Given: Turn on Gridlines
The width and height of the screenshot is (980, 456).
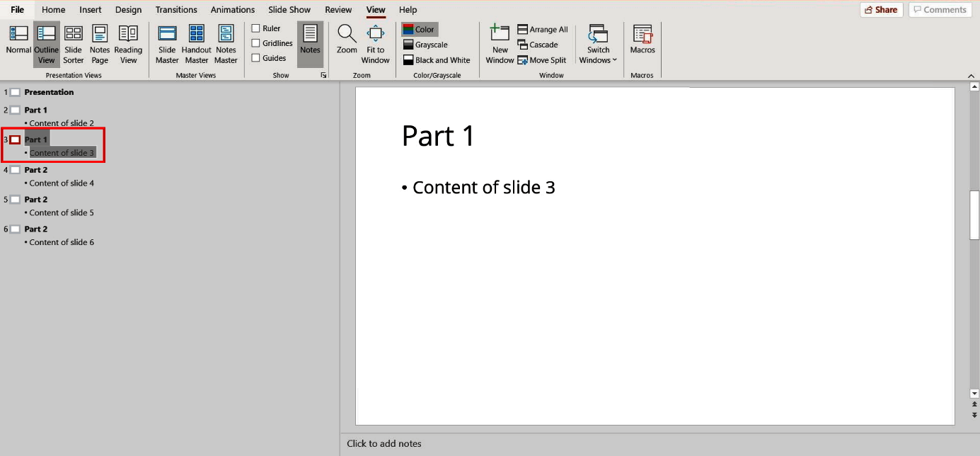Looking at the screenshot, I should 255,42.
